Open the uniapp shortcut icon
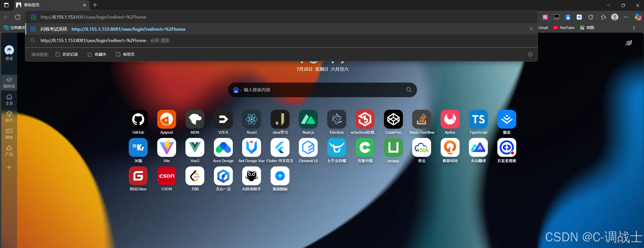Image resolution: width=644 pixels, height=248 pixels. [x=393, y=147]
